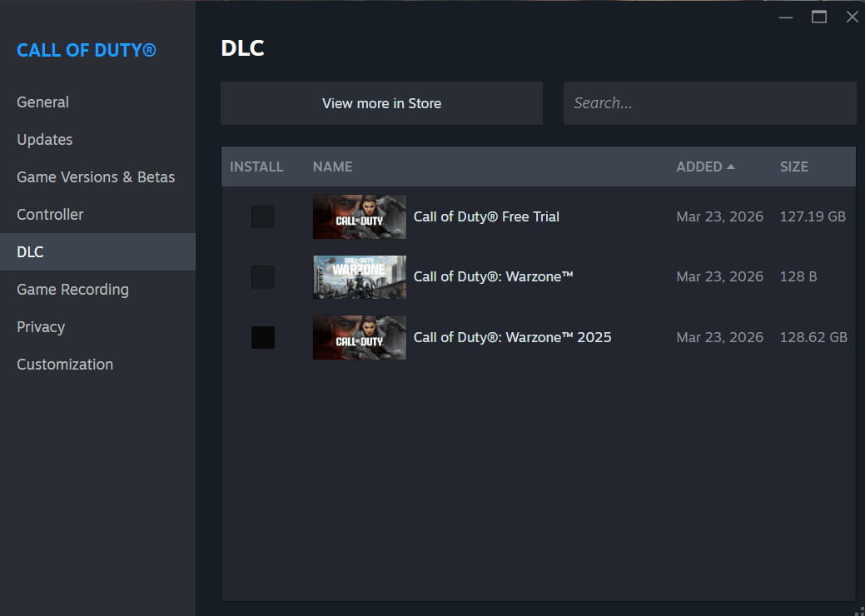Viewport: 865px width, 616px height.
Task: Open the Controller settings page
Action: coord(50,215)
